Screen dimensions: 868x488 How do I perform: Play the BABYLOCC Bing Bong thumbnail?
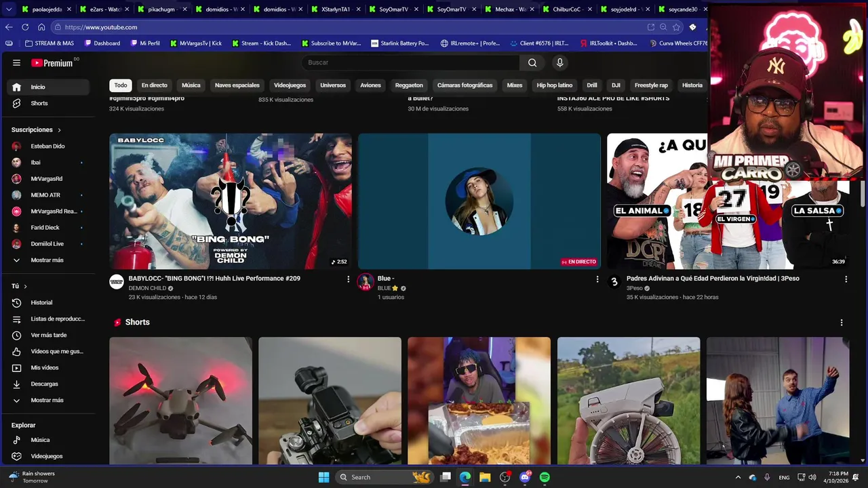(231, 201)
